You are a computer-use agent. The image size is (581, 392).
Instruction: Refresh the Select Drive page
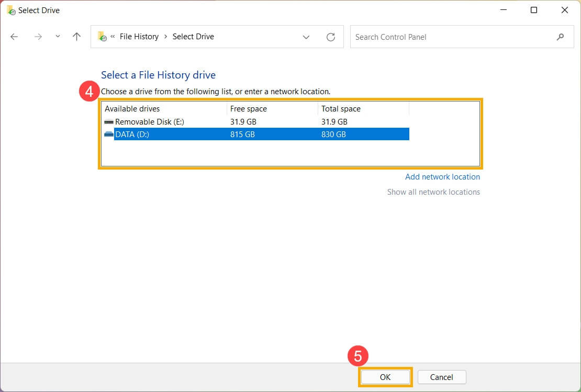(x=330, y=37)
